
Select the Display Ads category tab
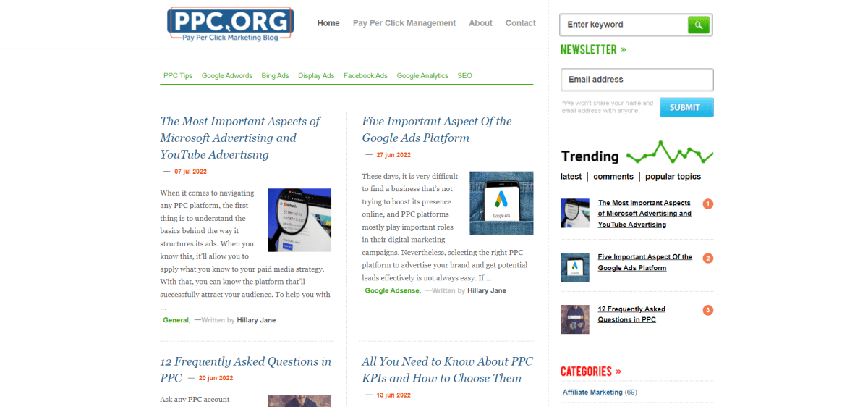pos(316,75)
